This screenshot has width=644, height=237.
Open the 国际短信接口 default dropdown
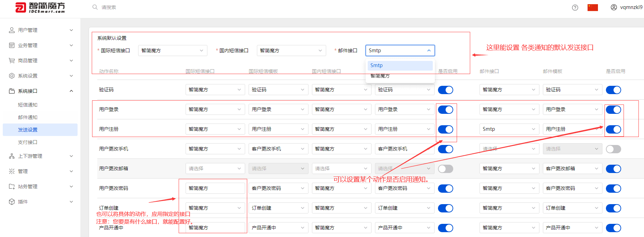point(172,51)
